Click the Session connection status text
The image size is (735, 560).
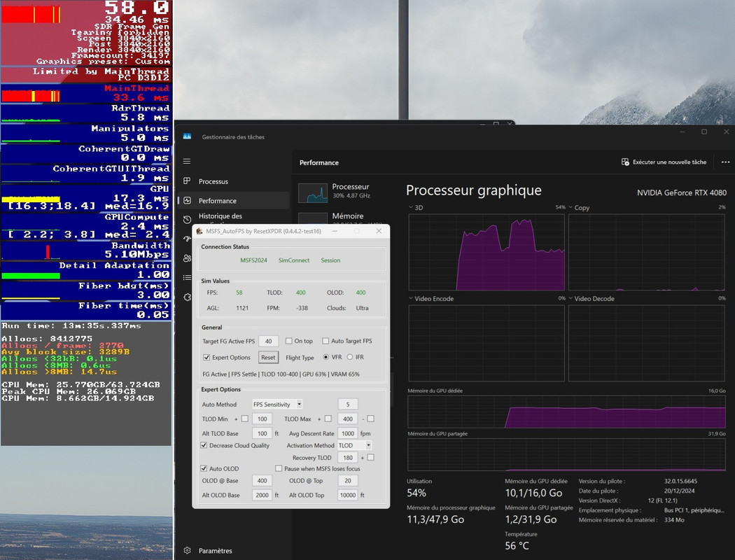[330, 260]
